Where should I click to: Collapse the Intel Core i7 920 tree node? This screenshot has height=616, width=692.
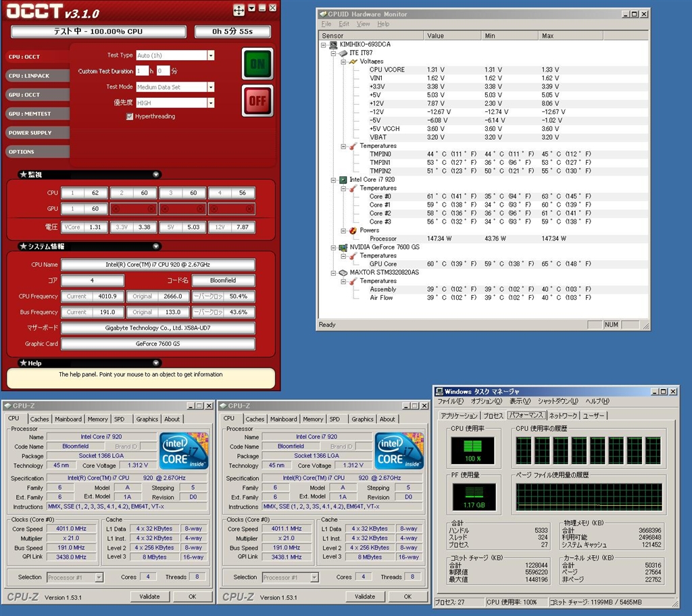(x=334, y=180)
